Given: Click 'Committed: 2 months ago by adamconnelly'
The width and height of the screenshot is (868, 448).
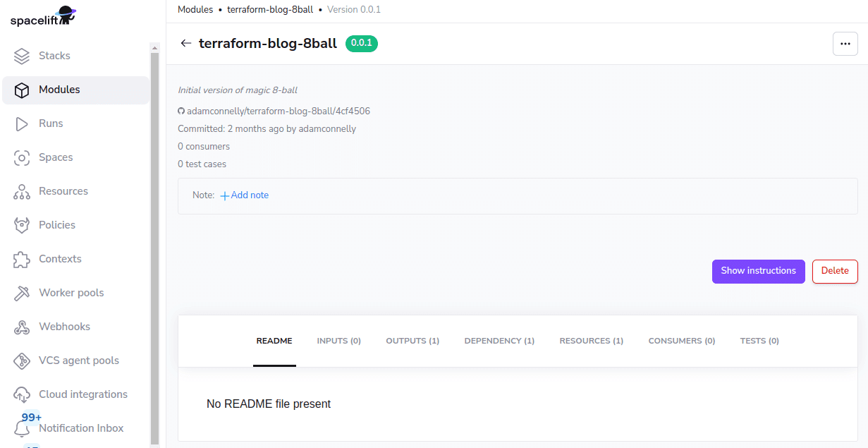Looking at the screenshot, I should [x=267, y=129].
